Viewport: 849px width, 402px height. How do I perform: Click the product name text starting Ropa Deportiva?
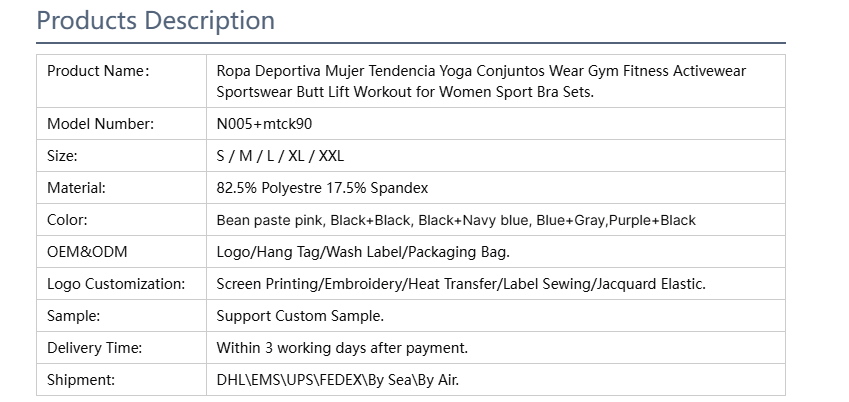481,81
